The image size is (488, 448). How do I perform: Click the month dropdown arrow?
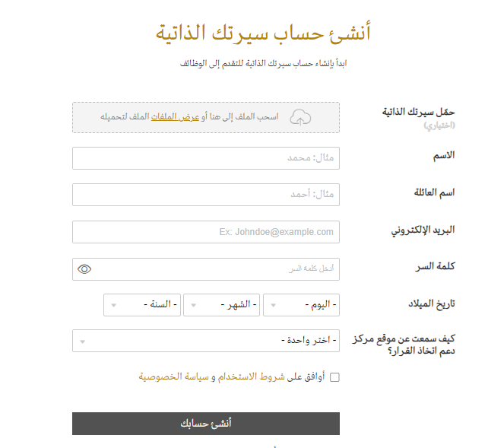coord(193,305)
